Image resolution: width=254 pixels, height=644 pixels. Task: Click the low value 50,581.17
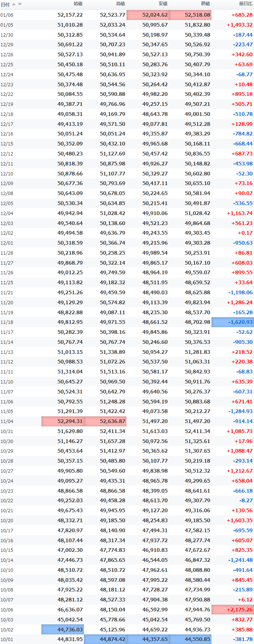[x=155, y=372]
